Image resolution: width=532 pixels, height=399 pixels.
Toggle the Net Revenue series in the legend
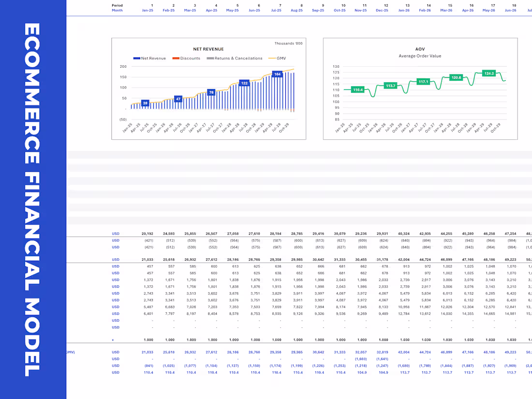click(136, 58)
